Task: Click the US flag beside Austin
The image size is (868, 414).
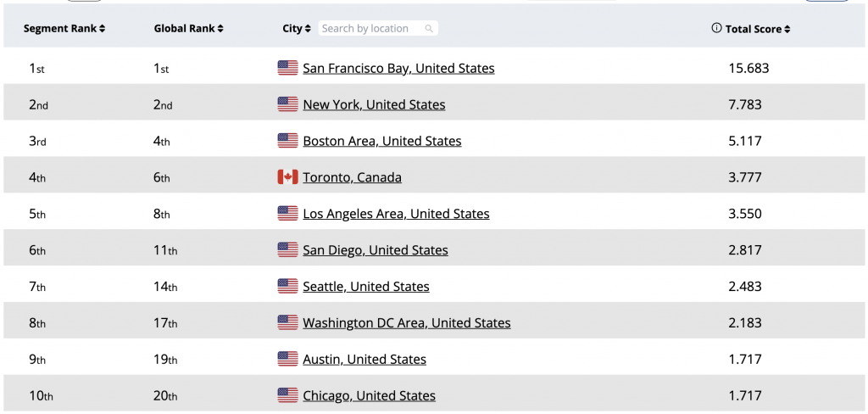Action: 287,359
